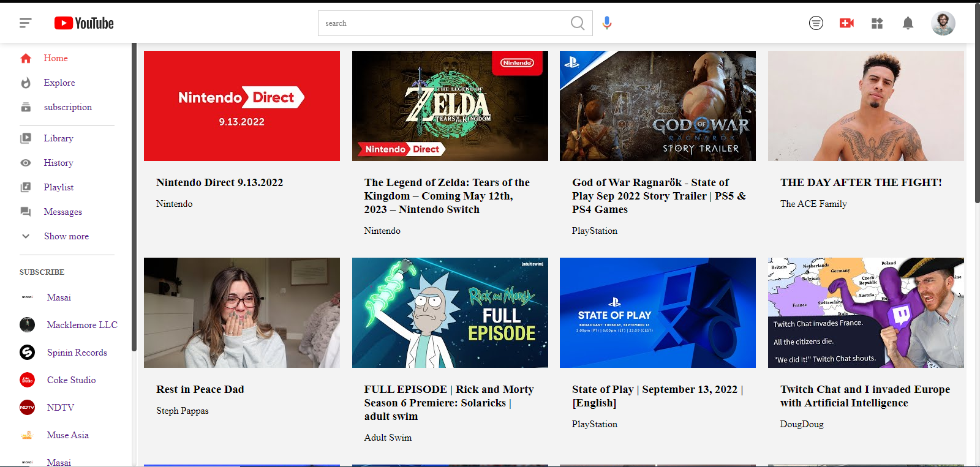Open Messages in sidebar
This screenshot has width=980, height=467.
tap(62, 212)
